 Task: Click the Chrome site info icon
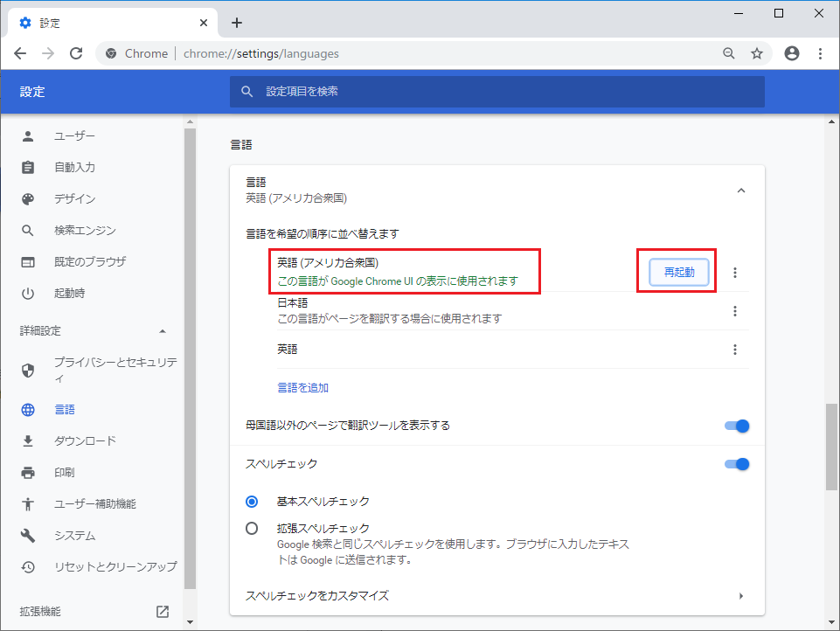pos(111,53)
